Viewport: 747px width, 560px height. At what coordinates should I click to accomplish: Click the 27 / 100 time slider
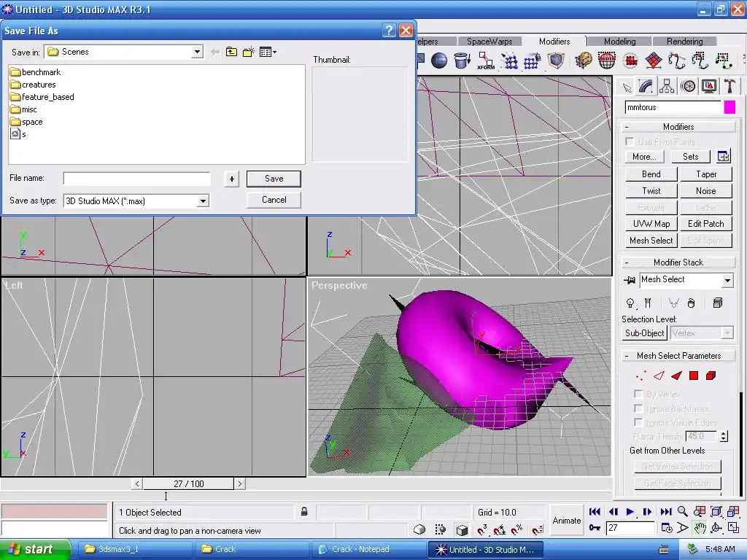tap(189, 484)
